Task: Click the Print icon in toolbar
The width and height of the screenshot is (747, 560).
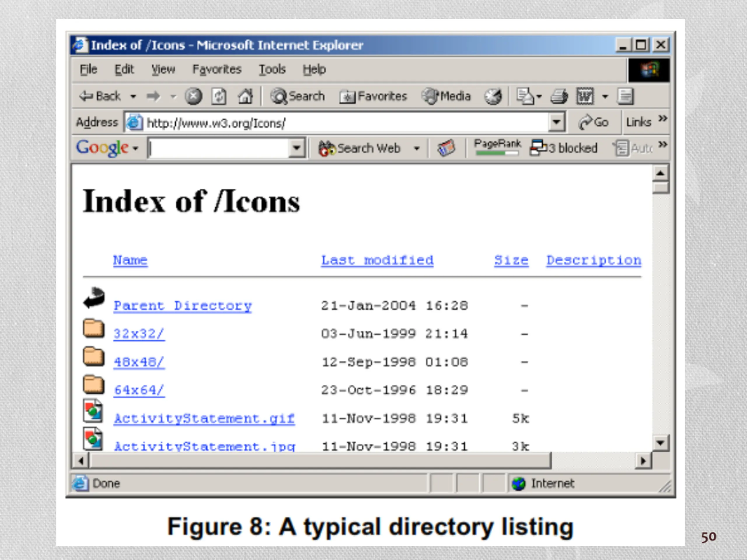Action: 559,97
